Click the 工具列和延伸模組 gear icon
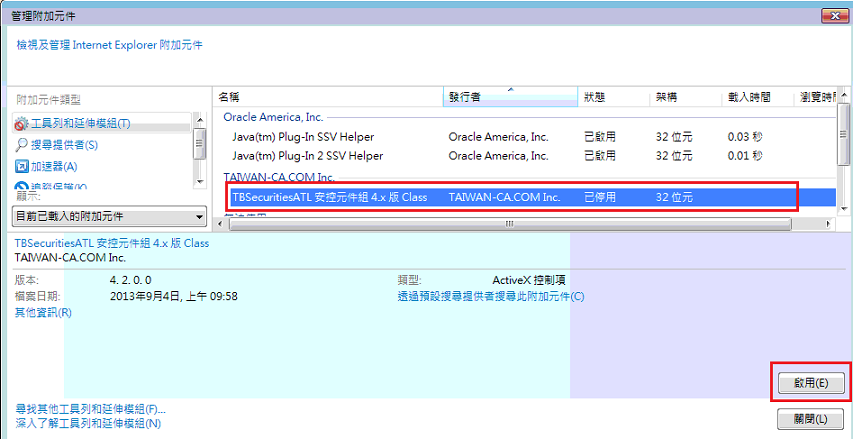 coord(22,124)
